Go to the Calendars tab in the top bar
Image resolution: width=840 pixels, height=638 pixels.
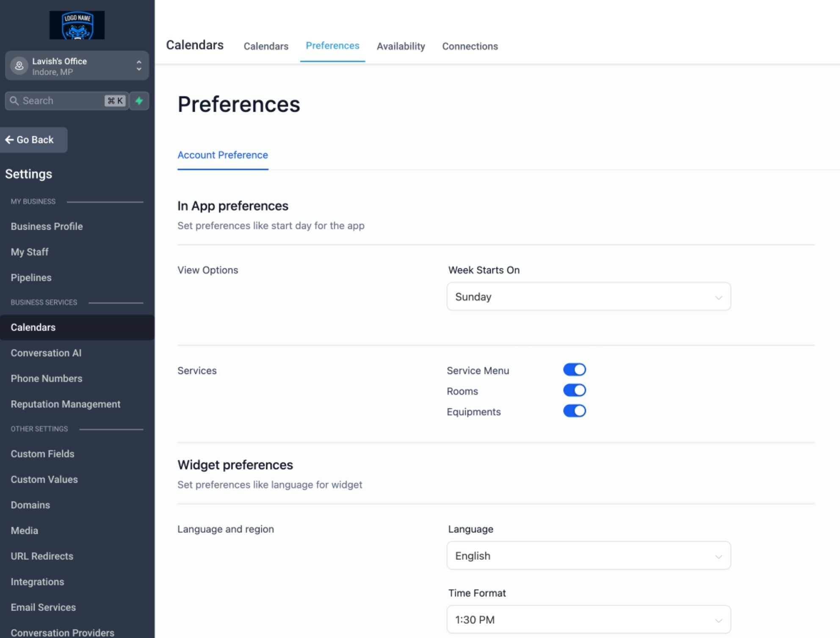click(266, 46)
